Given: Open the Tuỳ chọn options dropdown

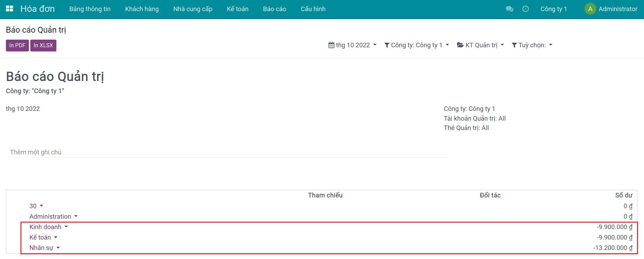Looking at the screenshot, I should pyautogui.click(x=535, y=45).
